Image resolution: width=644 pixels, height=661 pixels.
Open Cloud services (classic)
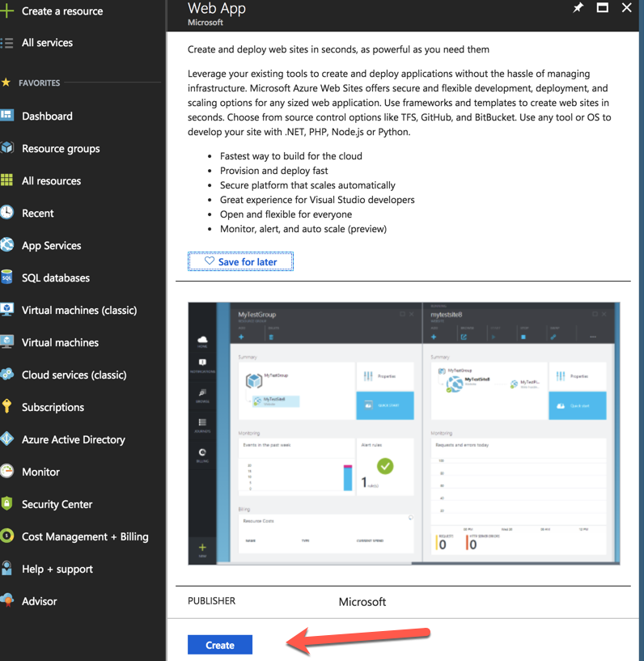tap(74, 375)
